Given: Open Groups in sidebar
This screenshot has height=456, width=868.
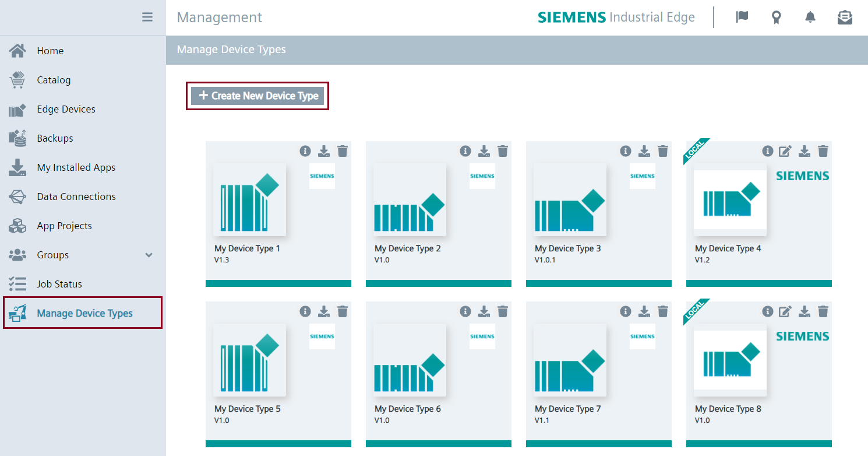Looking at the screenshot, I should pos(83,255).
